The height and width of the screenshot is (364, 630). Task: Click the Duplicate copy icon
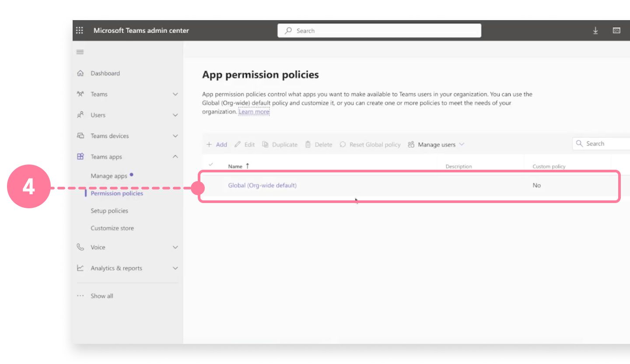tap(265, 144)
